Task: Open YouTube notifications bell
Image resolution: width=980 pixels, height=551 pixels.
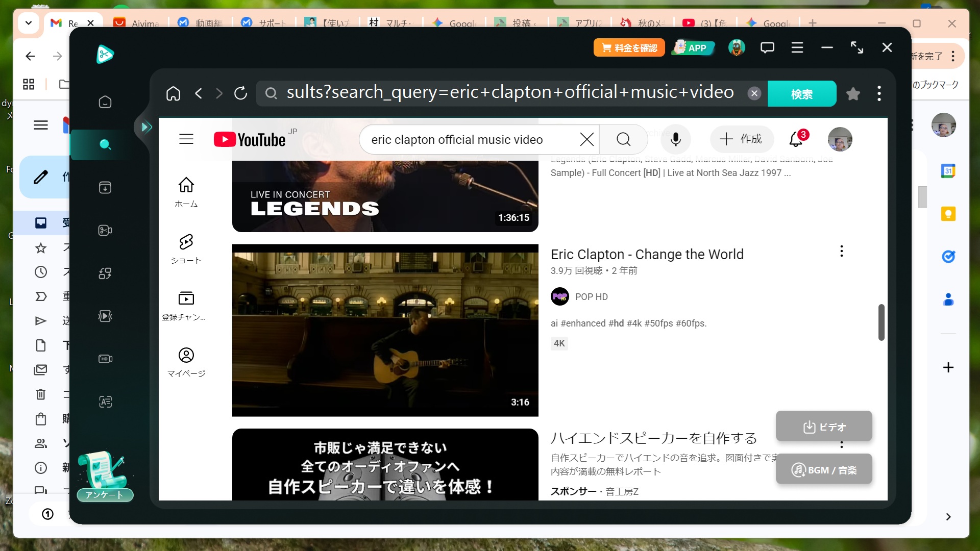Action: click(796, 139)
